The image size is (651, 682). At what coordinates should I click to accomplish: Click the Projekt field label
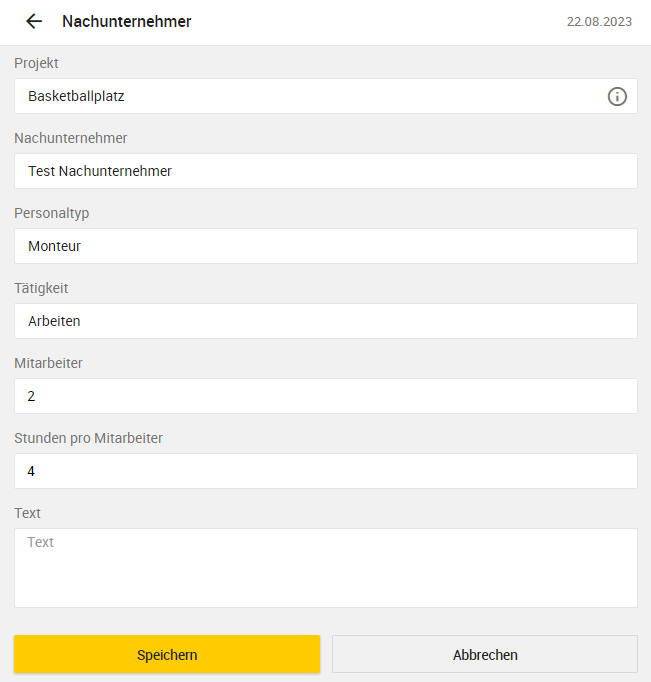point(36,63)
